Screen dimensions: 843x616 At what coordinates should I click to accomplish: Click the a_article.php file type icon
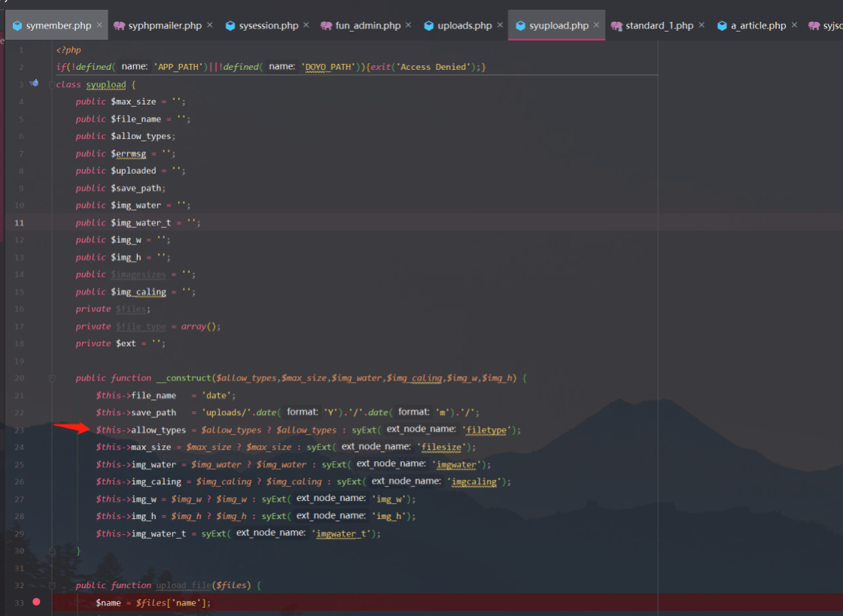(x=722, y=26)
